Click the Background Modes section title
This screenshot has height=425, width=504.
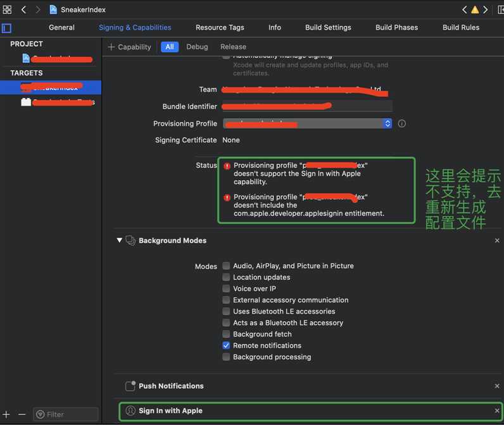(x=173, y=240)
